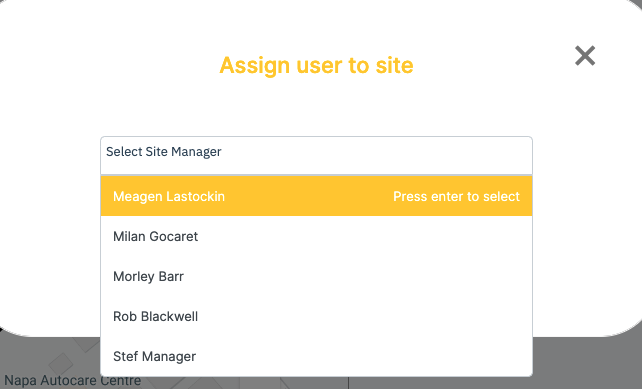Select Meagen Lastockin from the list

(316, 196)
